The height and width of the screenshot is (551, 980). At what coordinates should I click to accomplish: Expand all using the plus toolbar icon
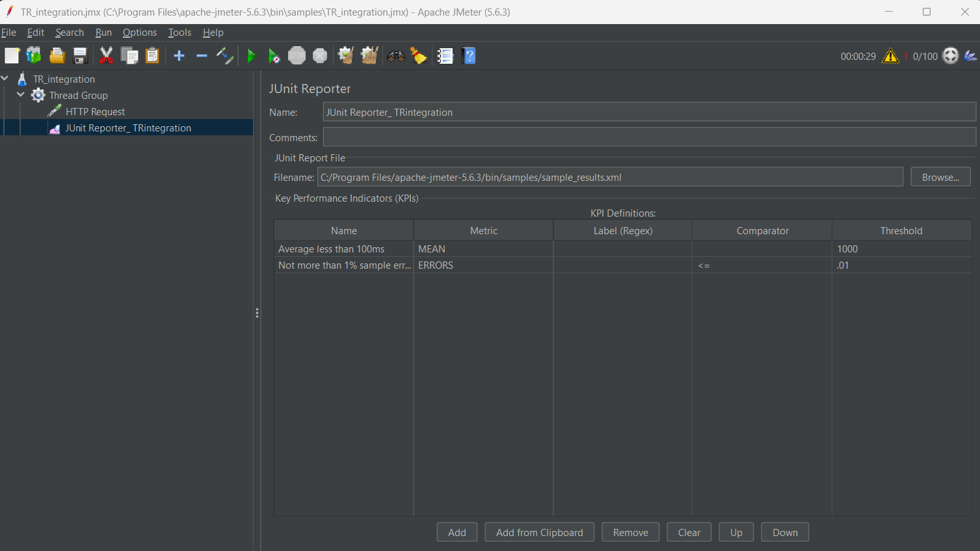179,57
